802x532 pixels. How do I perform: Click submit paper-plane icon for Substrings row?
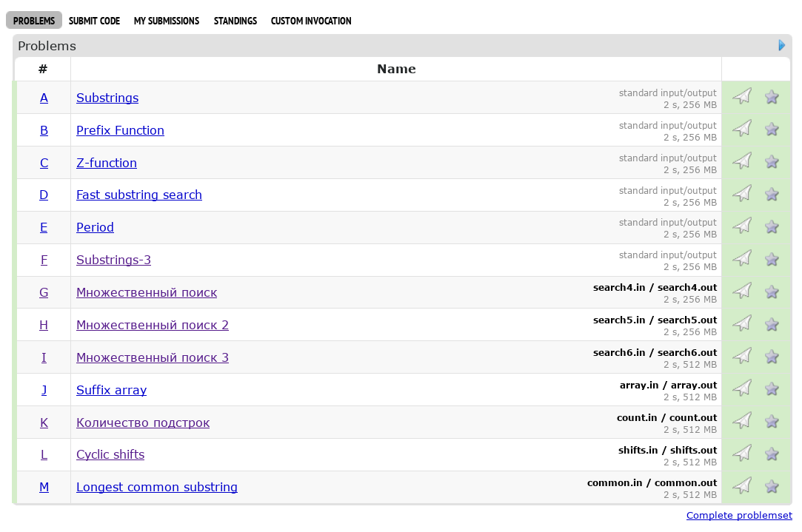coord(741,96)
